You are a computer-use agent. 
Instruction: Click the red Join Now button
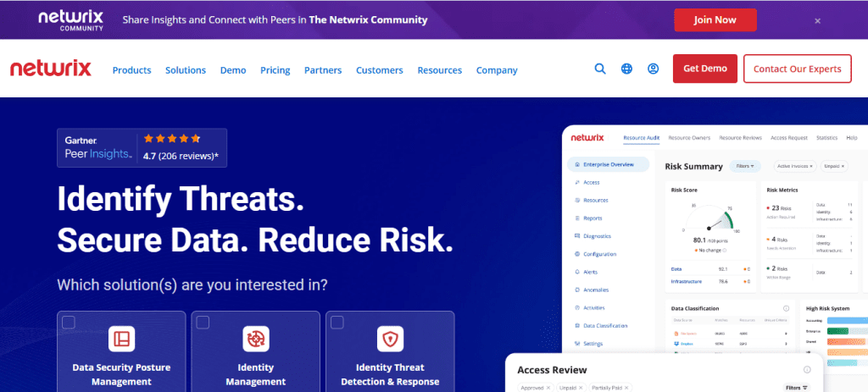[715, 20]
